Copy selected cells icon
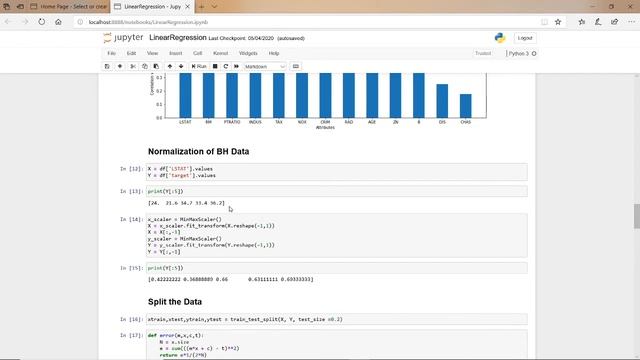The image size is (640, 360). click(x=144, y=66)
